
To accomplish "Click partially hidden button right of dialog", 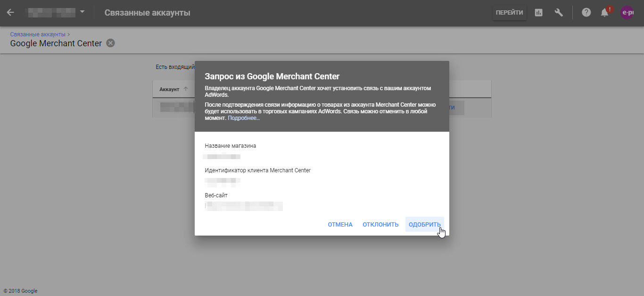I will pyautogui.click(x=456, y=108).
